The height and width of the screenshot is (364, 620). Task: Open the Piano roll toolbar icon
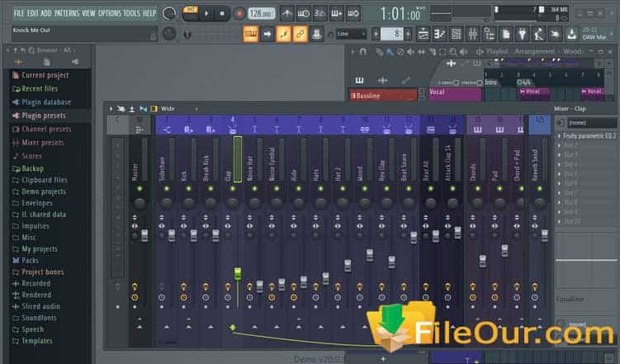click(x=439, y=35)
